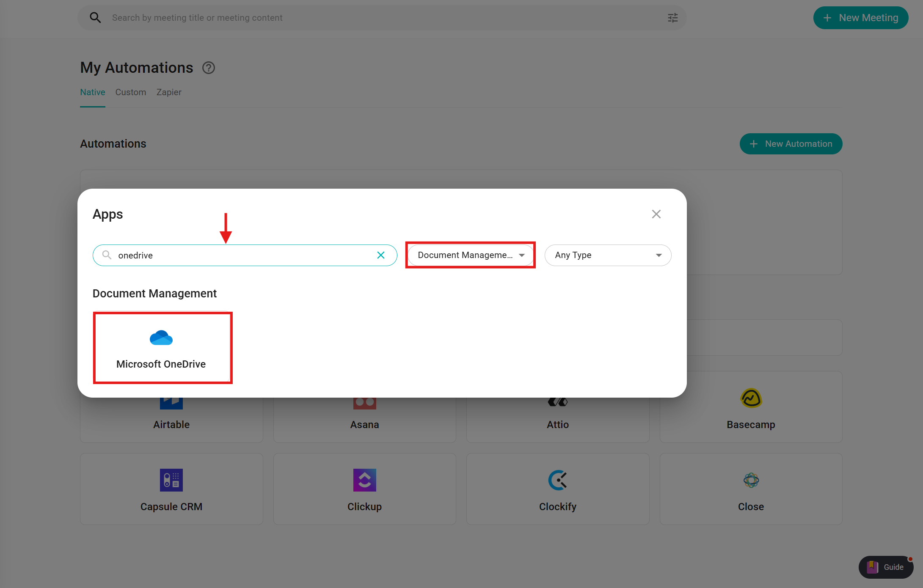Click the Clockify app icon
Screen dimensions: 923x588
tap(557, 480)
